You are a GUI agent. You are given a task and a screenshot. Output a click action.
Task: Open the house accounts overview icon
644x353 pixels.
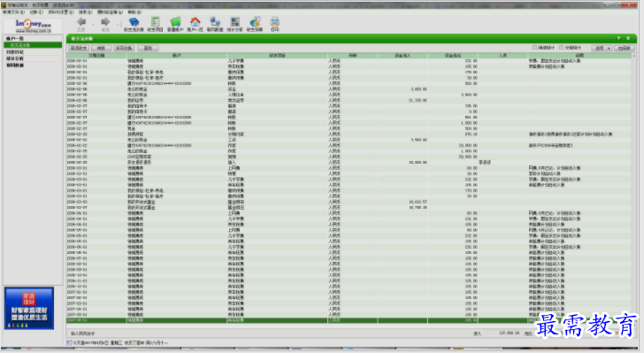[x=195, y=22]
